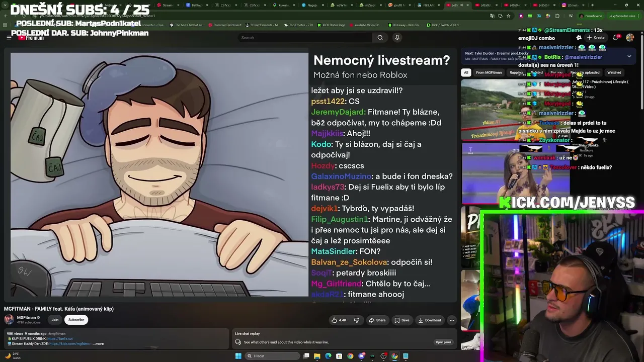Open the YouTube guide hamburger menu
The image size is (644, 362).
pyautogui.click(x=9, y=38)
